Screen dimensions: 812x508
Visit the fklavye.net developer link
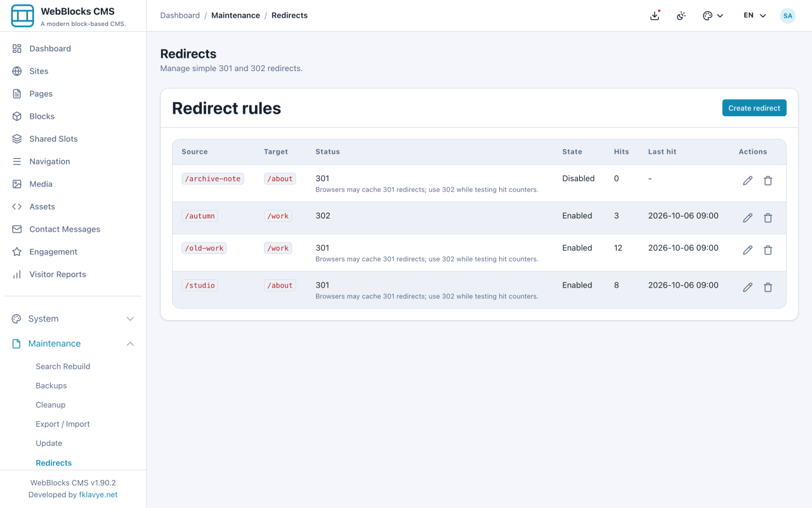coord(98,495)
